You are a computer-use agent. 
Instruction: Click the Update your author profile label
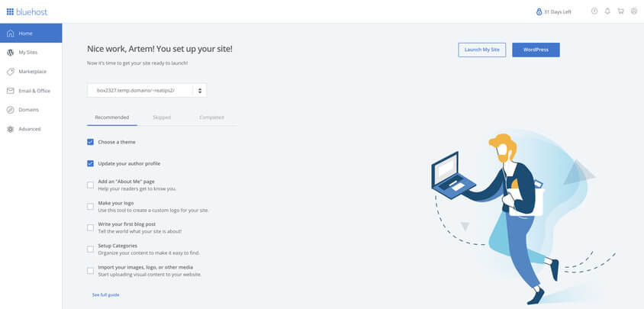pyautogui.click(x=129, y=163)
